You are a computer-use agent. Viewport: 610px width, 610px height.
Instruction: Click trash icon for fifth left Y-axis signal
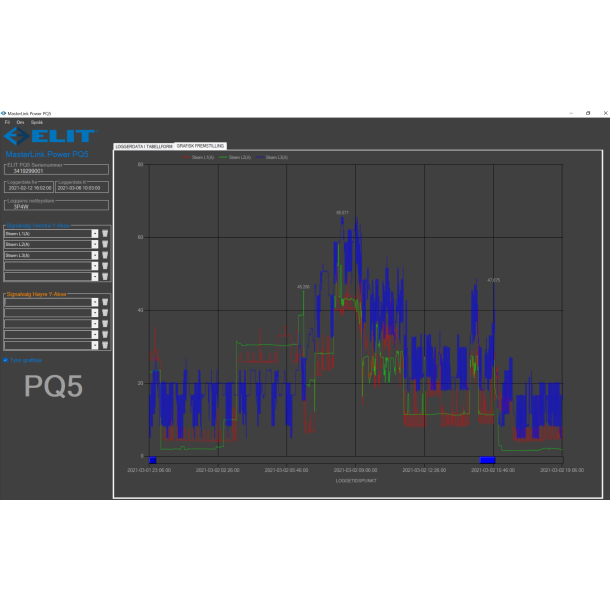pyautogui.click(x=105, y=277)
